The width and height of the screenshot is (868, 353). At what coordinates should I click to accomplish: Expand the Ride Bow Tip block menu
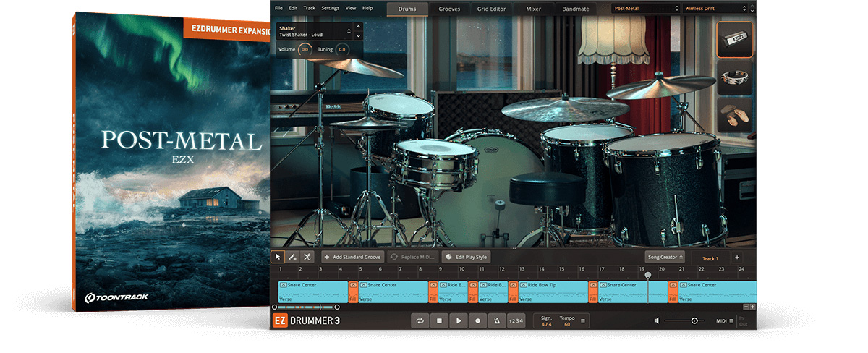(x=524, y=285)
